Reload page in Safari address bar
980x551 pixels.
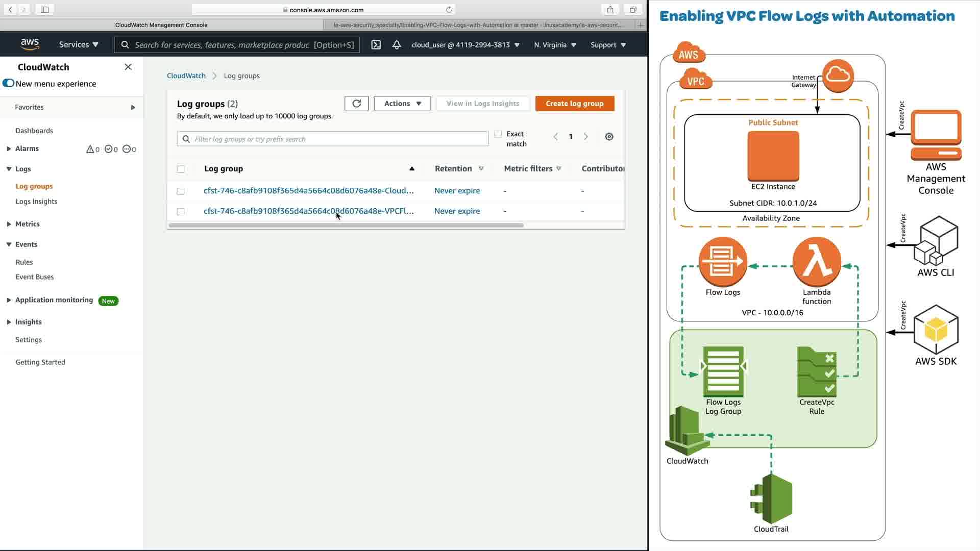[x=449, y=10]
